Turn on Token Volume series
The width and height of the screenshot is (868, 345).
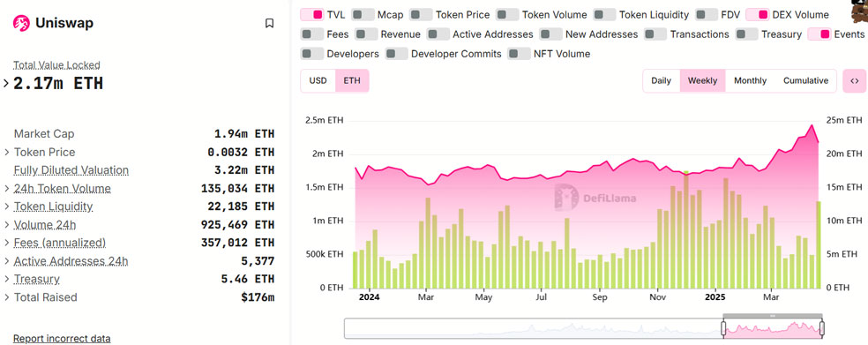point(507,15)
